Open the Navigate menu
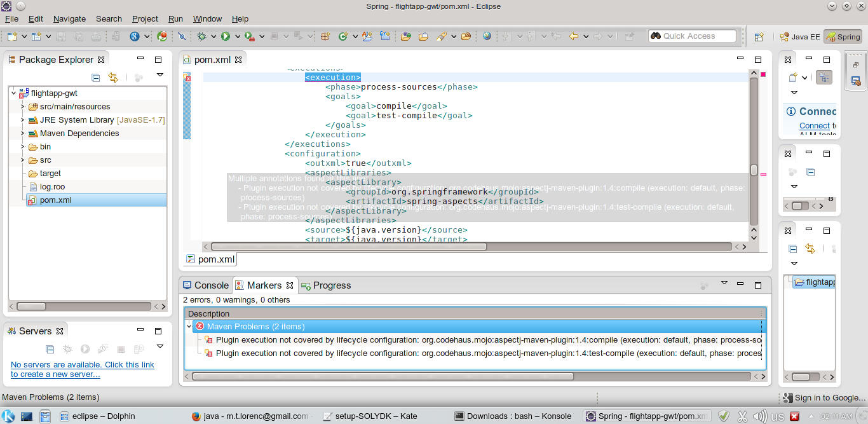Screen dimensions: 868x424 pyautogui.click(x=69, y=18)
